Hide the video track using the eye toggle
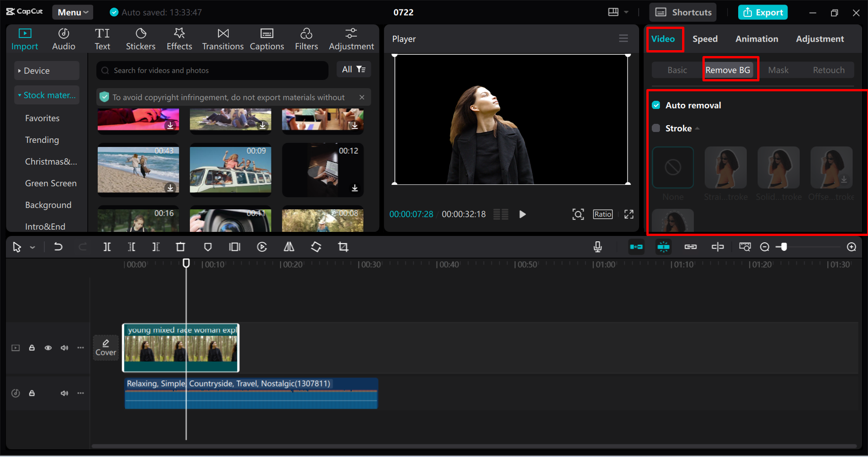This screenshot has height=457, width=868. pos(48,348)
